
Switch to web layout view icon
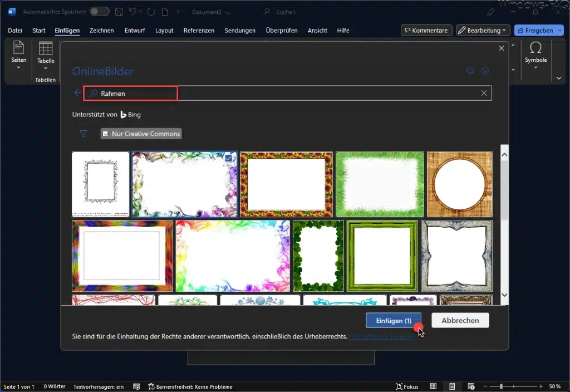(471, 386)
